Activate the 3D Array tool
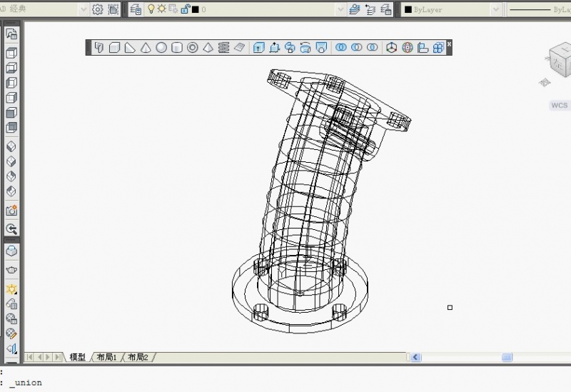The height and width of the screenshot is (392, 571). [x=438, y=48]
